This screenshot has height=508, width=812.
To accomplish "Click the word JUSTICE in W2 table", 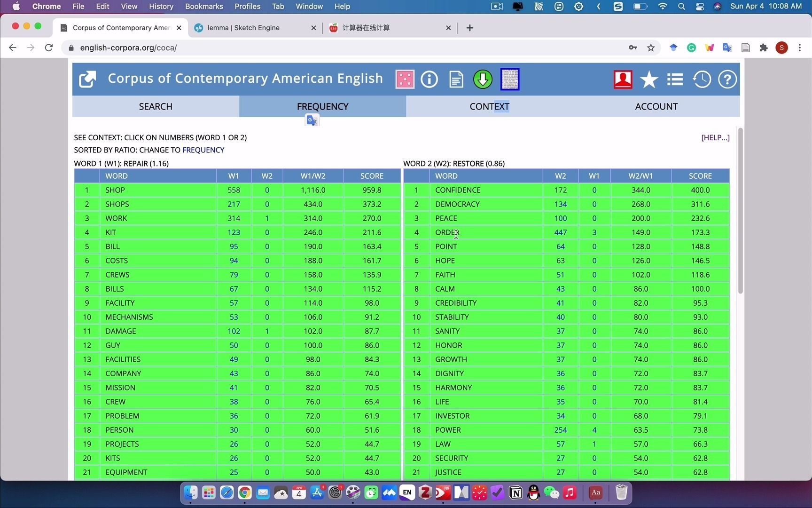I will pyautogui.click(x=448, y=472).
